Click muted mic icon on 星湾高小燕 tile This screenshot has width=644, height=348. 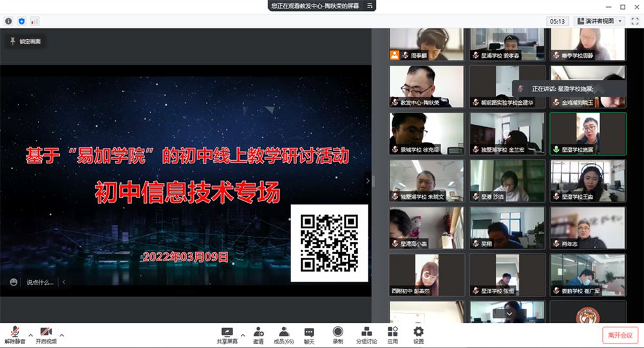click(x=395, y=244)
